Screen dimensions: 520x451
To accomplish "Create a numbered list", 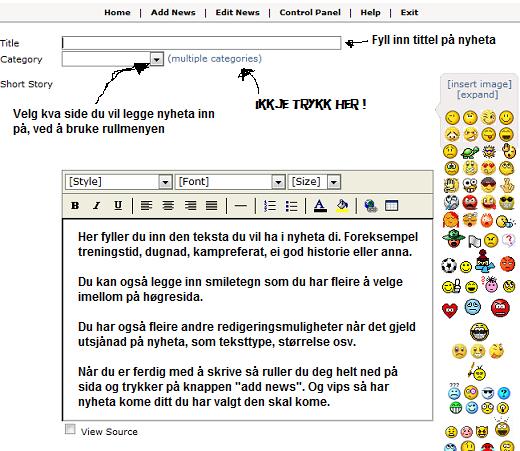I will (x=270, y=206).
